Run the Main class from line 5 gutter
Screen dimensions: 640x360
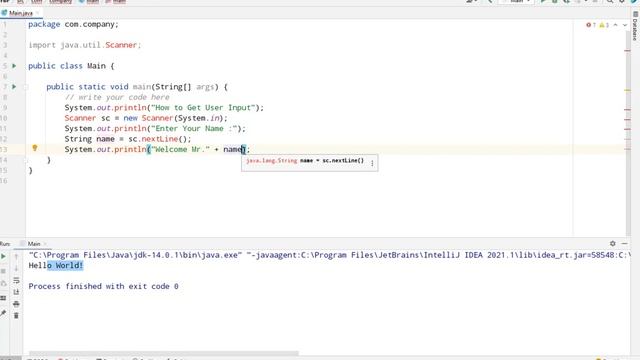point(14,66)
